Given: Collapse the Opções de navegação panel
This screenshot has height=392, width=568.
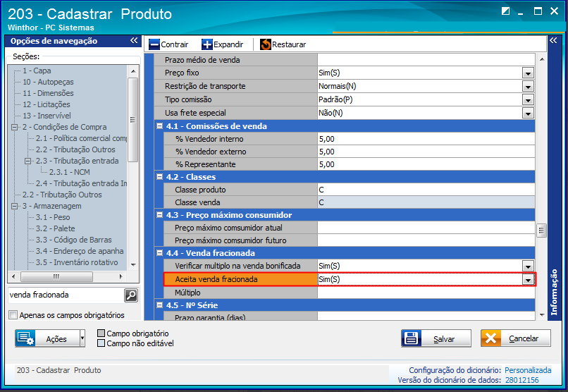Looking at the screenshot, I should [x=134, y=41].
